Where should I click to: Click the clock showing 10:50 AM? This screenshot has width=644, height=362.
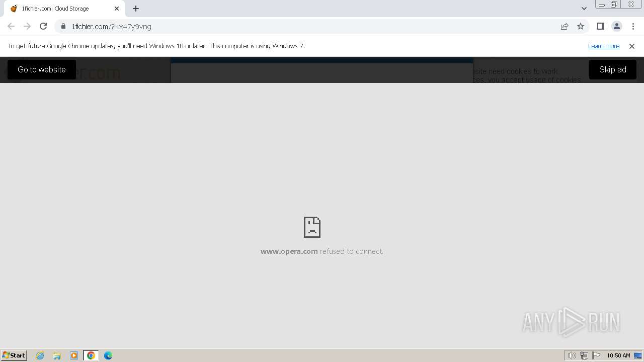coord(618,355)
